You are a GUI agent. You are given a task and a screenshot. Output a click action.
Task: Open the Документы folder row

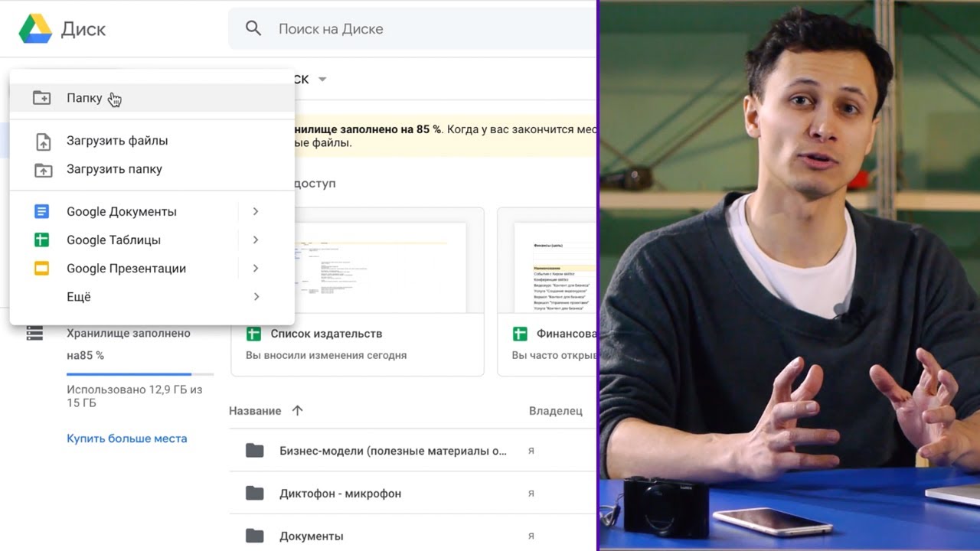413,534
